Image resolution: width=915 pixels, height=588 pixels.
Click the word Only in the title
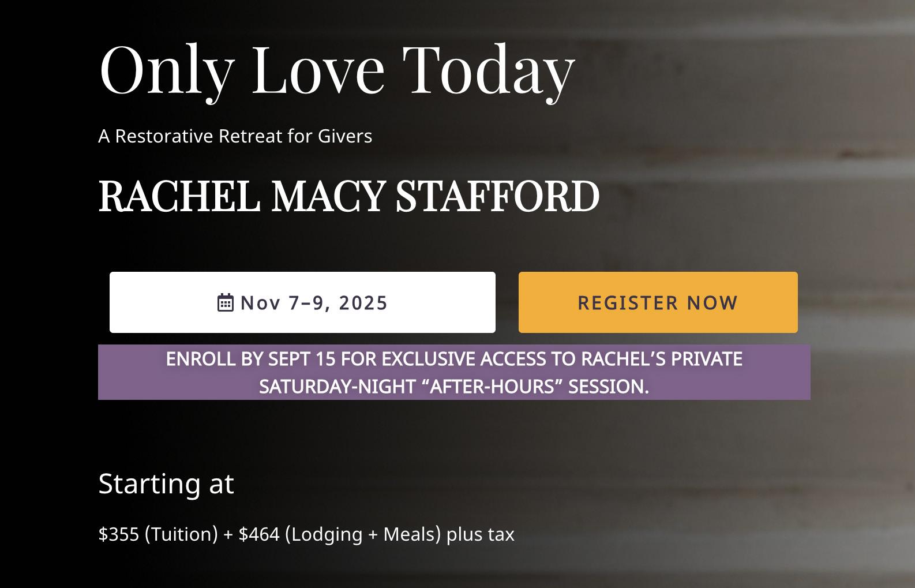167,70
